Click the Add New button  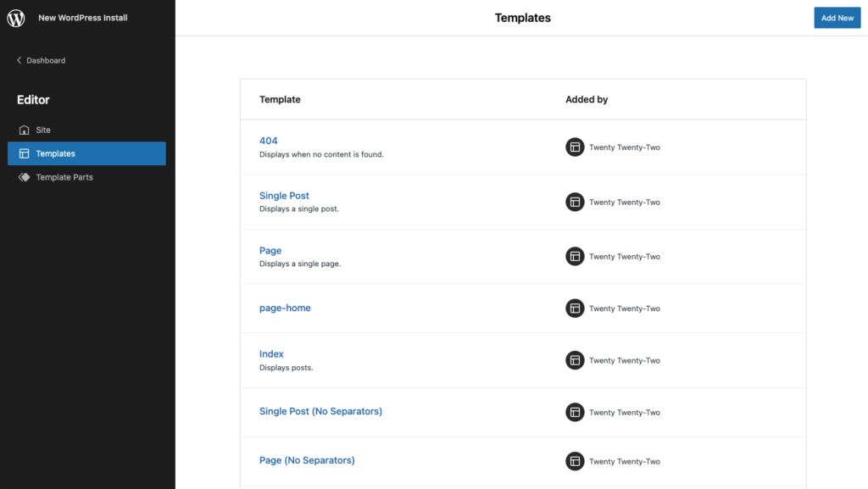point(837,18)
